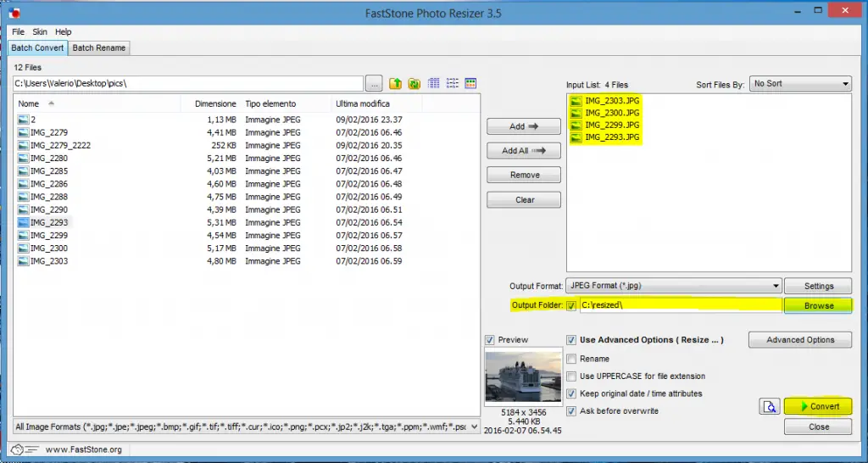Open output format Settings
This screenshot has width=868, height=463.
(818, 287)
